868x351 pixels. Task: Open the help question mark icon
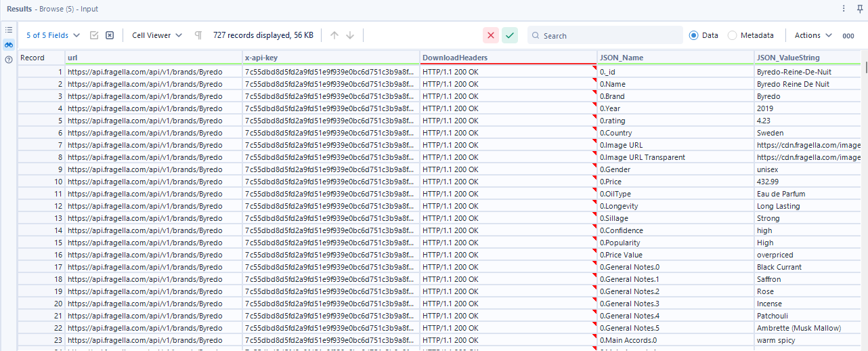9,60
